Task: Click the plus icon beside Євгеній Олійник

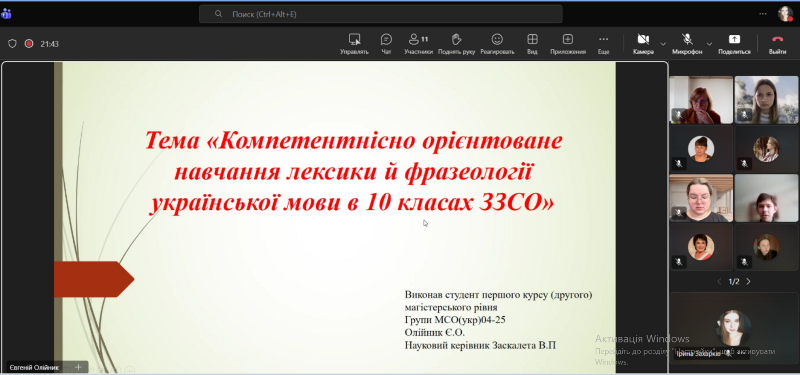Action: point(79,367)
